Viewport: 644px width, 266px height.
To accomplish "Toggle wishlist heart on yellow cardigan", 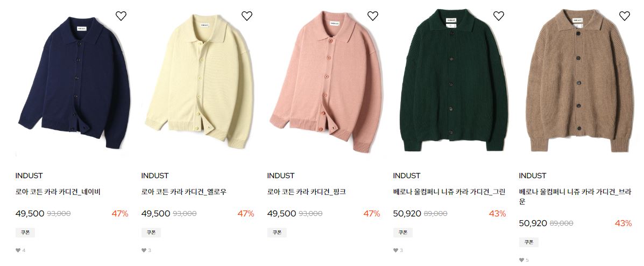I will (247, 16).
